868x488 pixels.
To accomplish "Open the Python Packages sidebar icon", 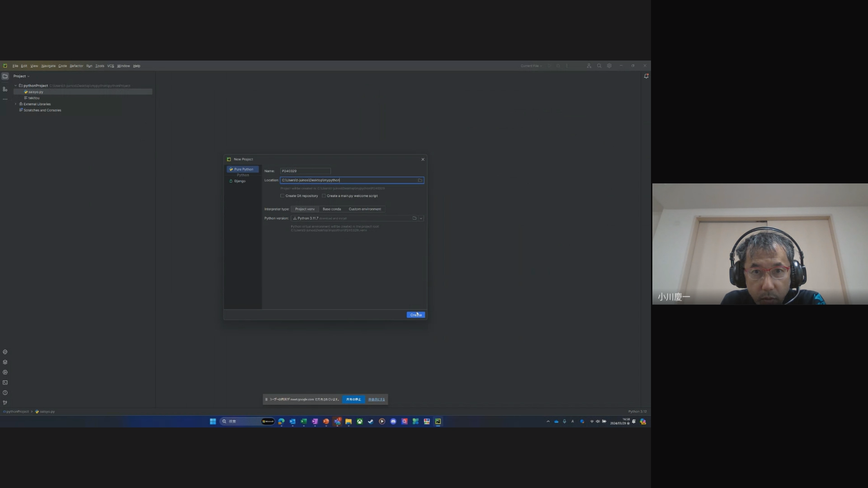I will pos(5,362).
